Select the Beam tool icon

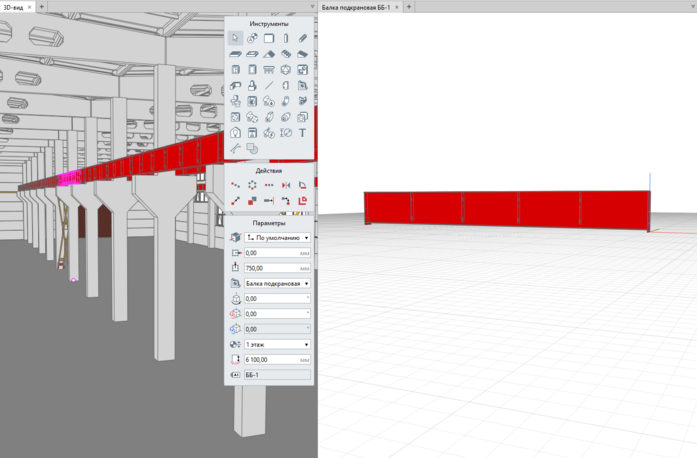(303, 38)
